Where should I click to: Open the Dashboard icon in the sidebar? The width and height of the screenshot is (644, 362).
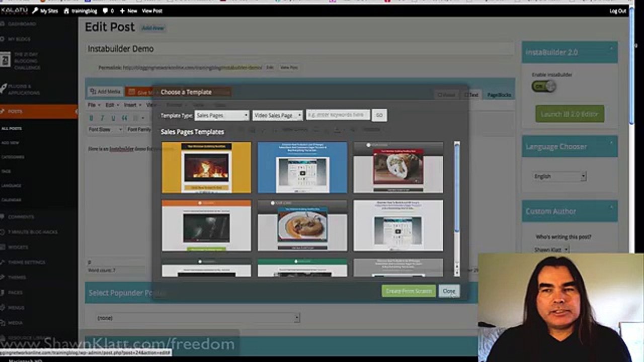tap(3, 24)
